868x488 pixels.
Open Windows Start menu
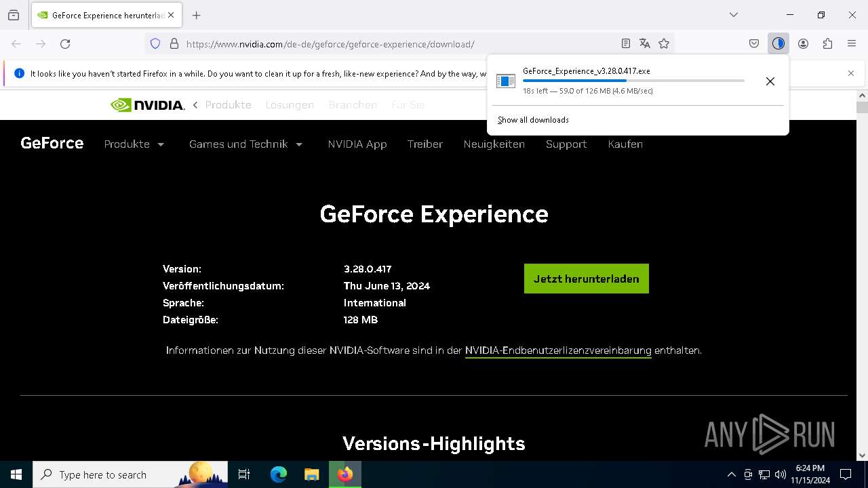coord(16,474)
